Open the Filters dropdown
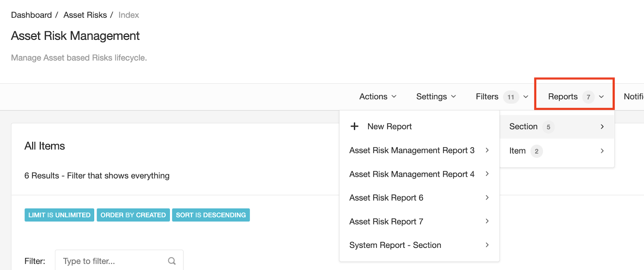Viewport: 644px width, 270px height. [502, 96]
